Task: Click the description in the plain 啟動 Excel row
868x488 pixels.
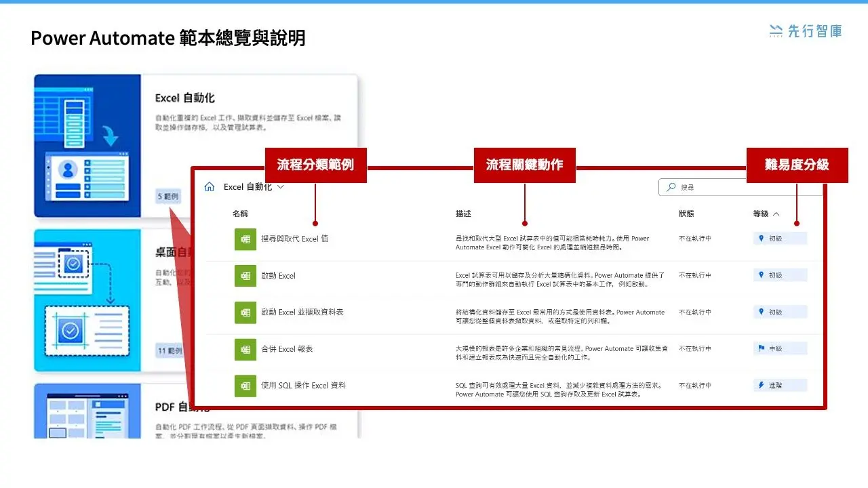Action: (560, 279)
